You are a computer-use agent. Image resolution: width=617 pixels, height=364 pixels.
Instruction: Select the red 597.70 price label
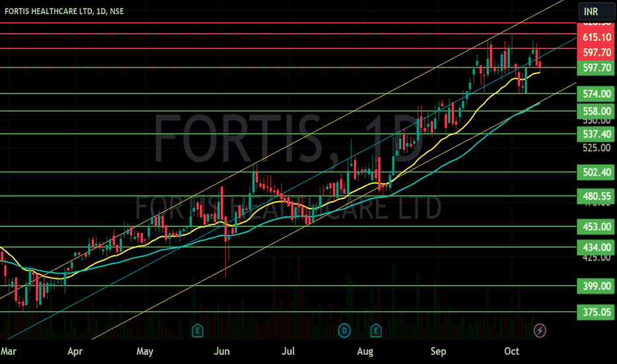(x=596, y=52)
